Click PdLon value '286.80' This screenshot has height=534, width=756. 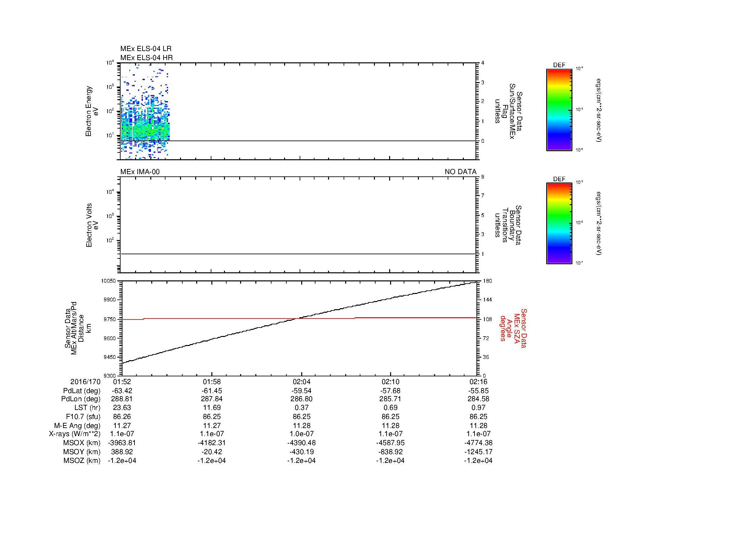tap(301, 399)
